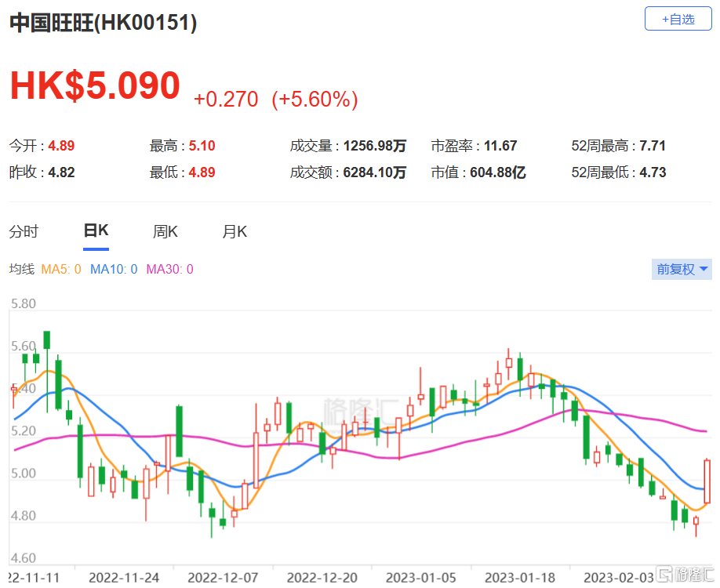Click the latest tall red candlestick

(707, 481)
